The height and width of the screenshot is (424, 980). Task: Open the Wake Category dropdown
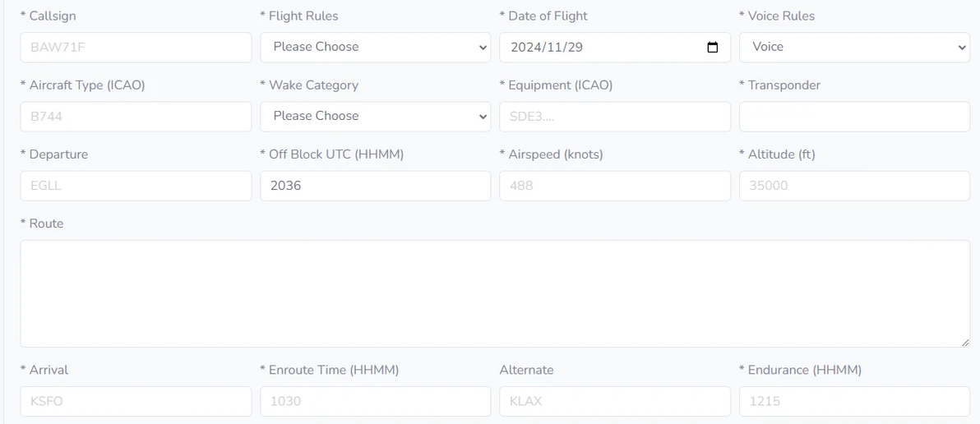tap(375, 117)
